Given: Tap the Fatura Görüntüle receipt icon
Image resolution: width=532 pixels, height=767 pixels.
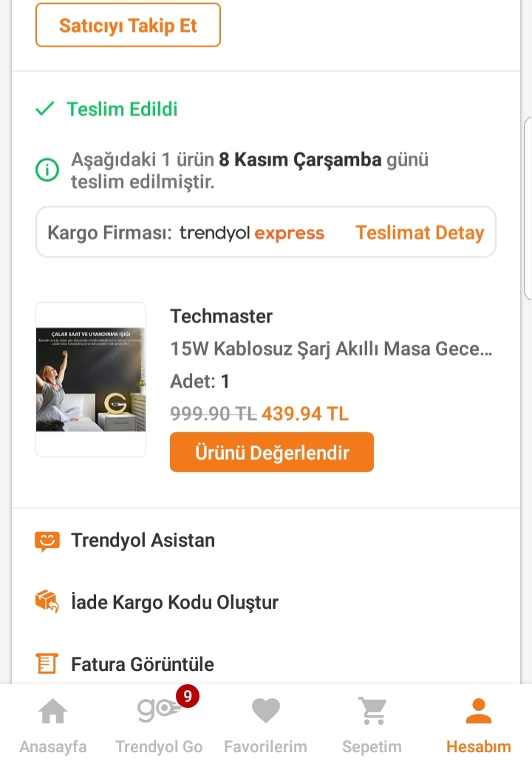Looking at the screenshot, I should click(47, 664).
